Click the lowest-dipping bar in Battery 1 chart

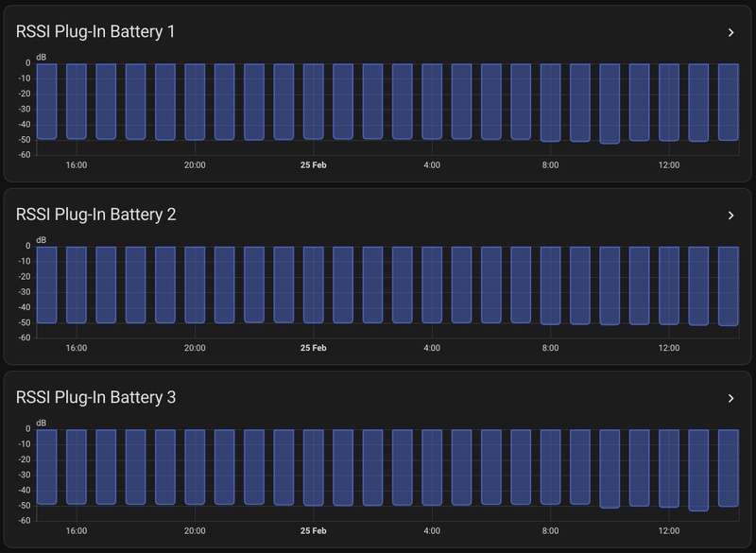[x=610, y=104]
